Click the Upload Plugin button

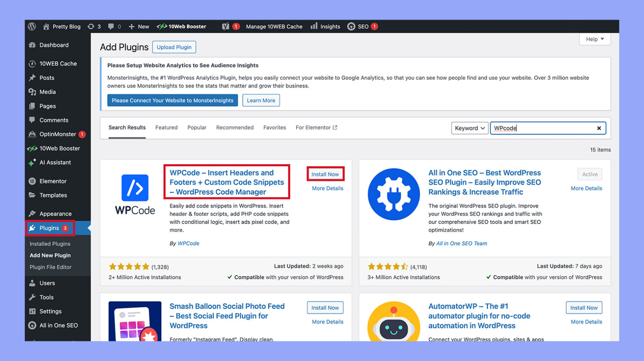point(174,47)
